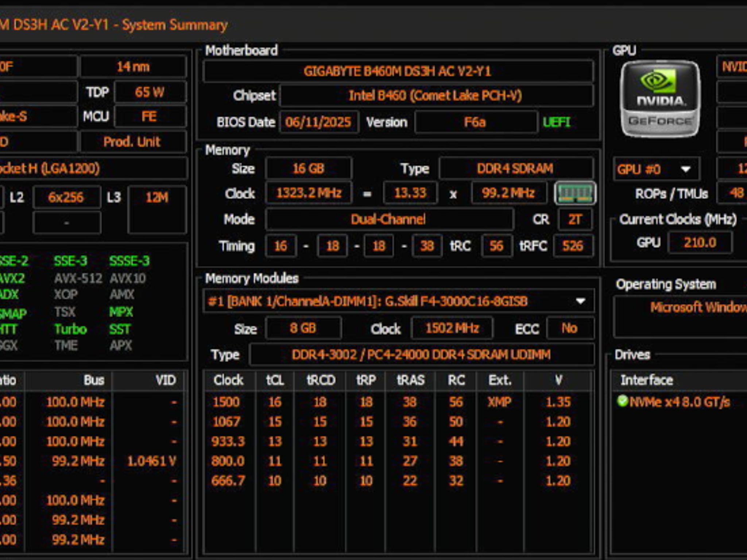Click the XMP entry in the timing table
The height and width of the screenshot is (560, 747).
pyautogui.click(x=500, y=402)
